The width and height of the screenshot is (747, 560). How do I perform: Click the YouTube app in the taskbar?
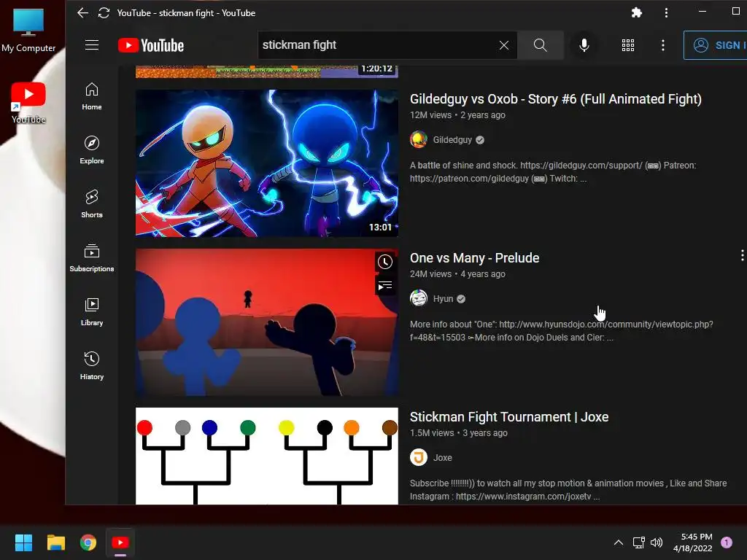coord(120,542)
